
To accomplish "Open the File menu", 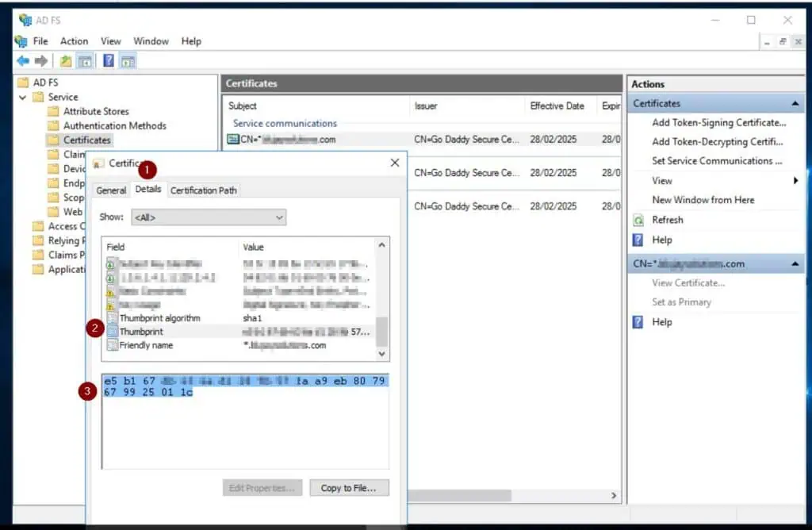I will tap(40, 41).
